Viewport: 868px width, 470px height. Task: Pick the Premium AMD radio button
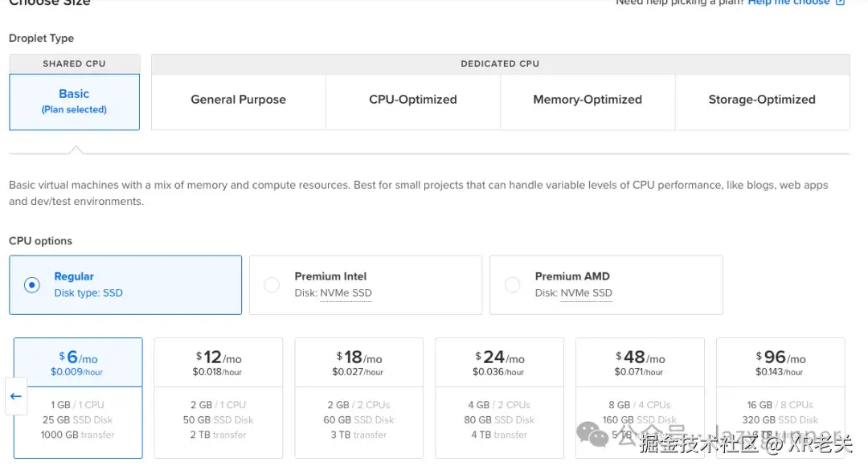512,284
